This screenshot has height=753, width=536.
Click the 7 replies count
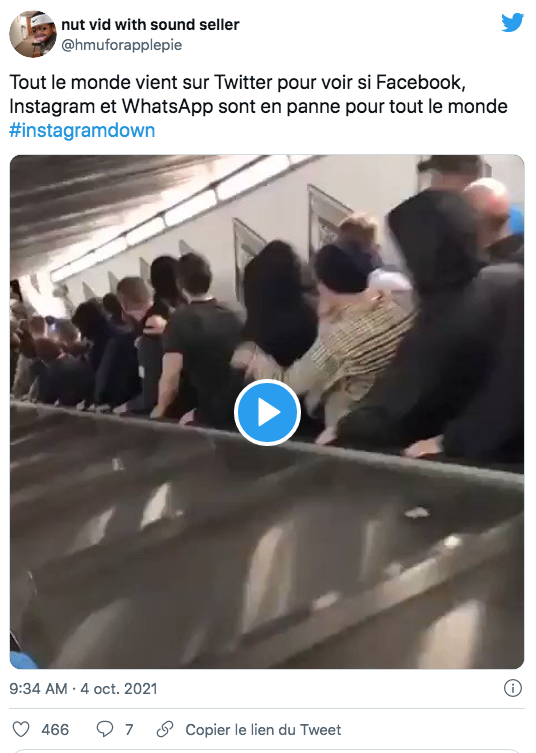click(x=129, y=729)
